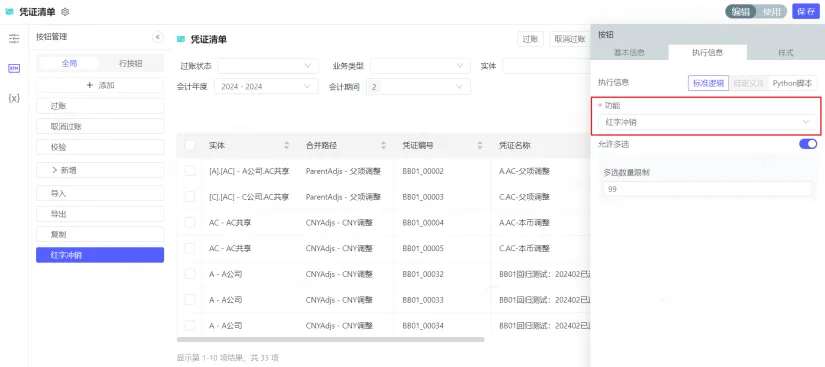Screen dimensions: 825x367
Task: Click voucher number BB01_00002
Action: [423, 171]
